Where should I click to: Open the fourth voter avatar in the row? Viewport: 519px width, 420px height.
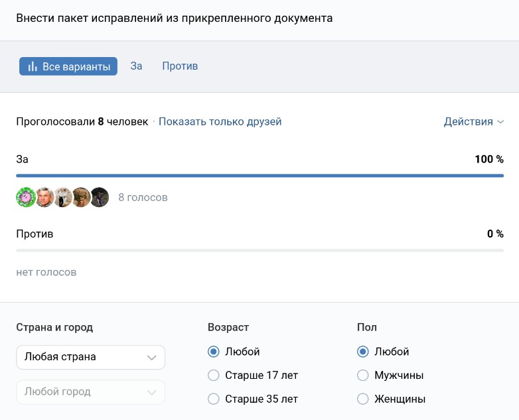tap(81, 197)
